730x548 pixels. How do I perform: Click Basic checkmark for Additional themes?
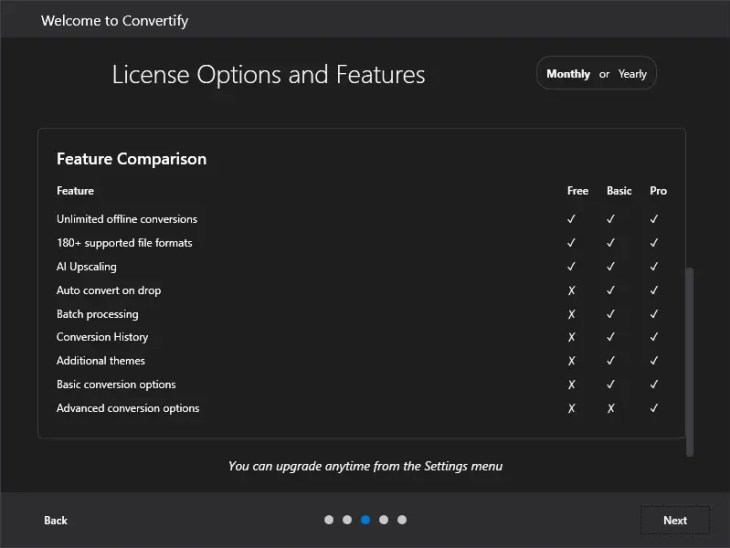pos(610,361)
